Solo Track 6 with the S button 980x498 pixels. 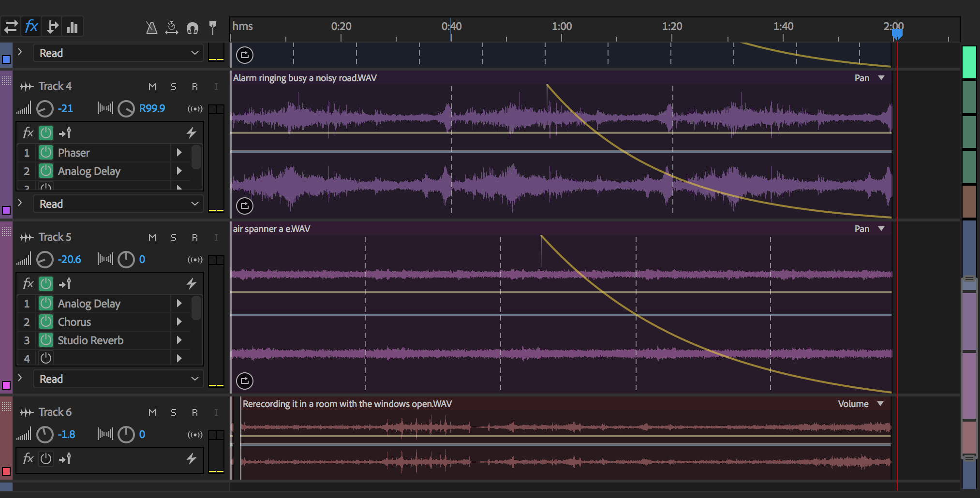(x=173, y=412)
